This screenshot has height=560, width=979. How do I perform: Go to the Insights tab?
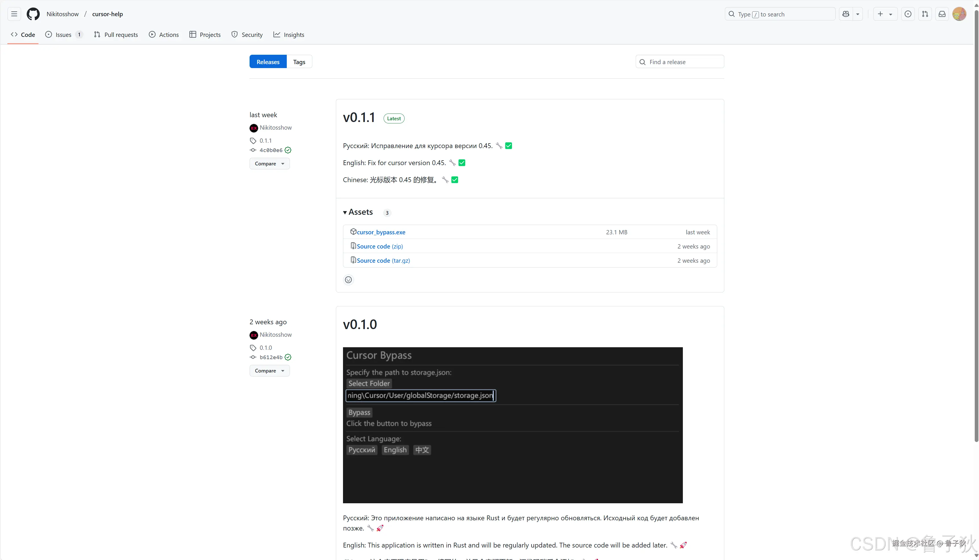click(289, 35)
